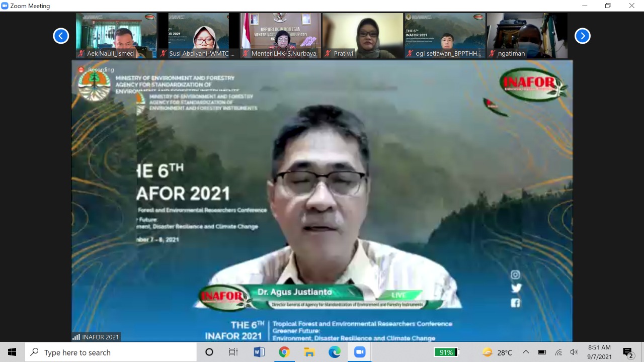
Task: Select Pratiwi participant video thumbnail
Action: [362, 35]
